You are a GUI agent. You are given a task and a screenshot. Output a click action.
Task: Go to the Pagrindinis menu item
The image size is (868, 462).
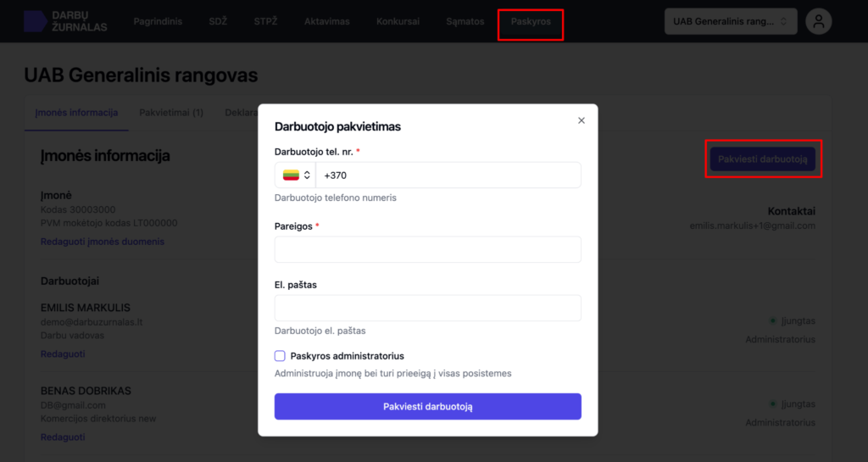coord(158,22)
